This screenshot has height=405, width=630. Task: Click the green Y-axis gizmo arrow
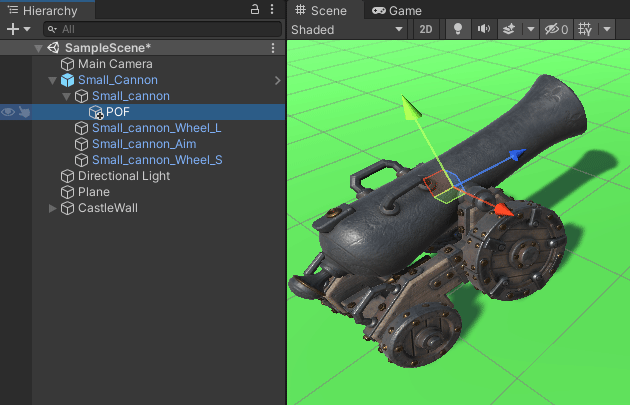point(407,105)
